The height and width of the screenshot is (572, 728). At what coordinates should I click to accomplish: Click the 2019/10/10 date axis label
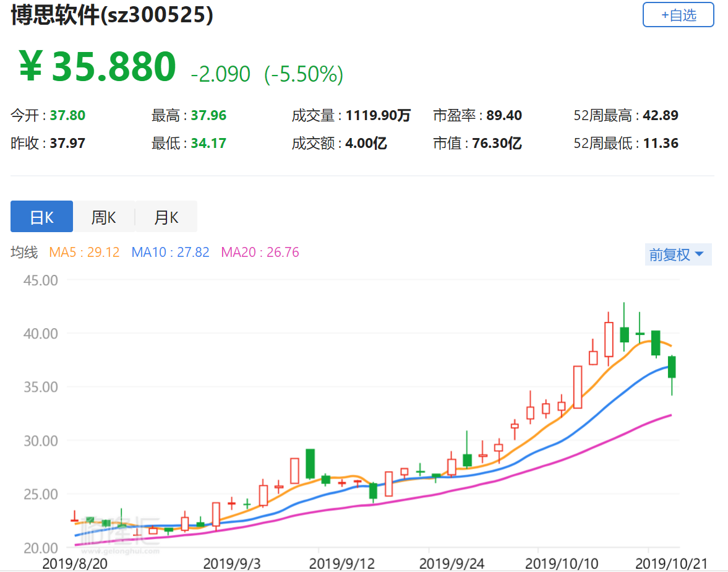click(x=562, y=563)
